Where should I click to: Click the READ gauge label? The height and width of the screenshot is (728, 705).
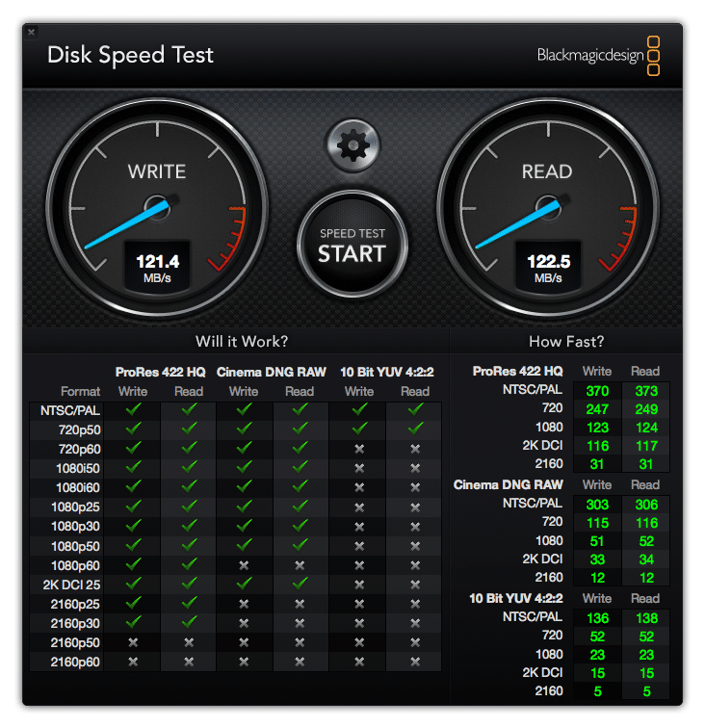point(546,171)
